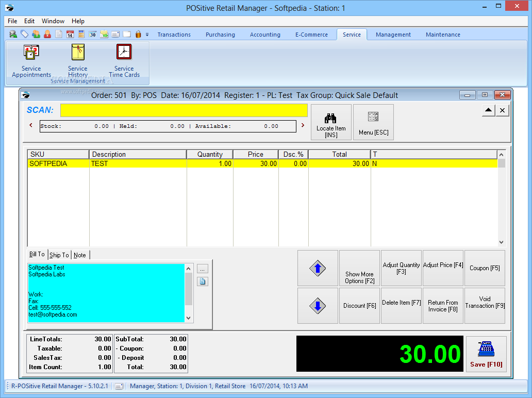
Task: Click the Description column header
Action: pos(138,154)
